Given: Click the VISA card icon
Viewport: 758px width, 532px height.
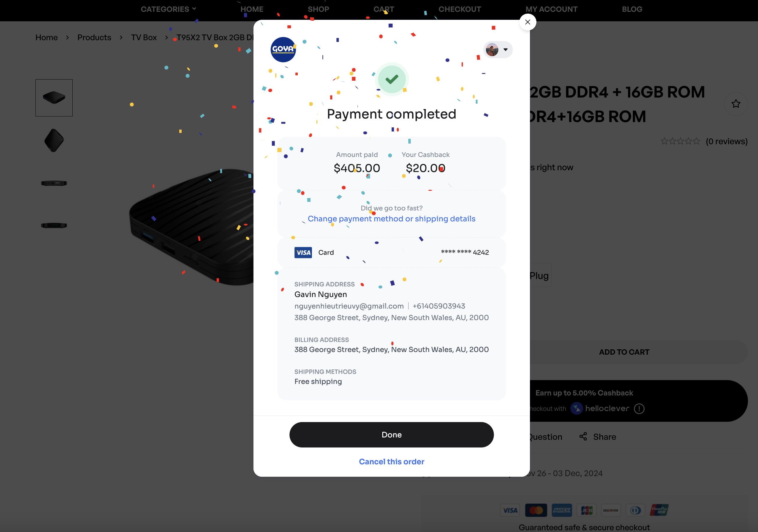Looking at the screenshot, I should click(x=303, y=253).
